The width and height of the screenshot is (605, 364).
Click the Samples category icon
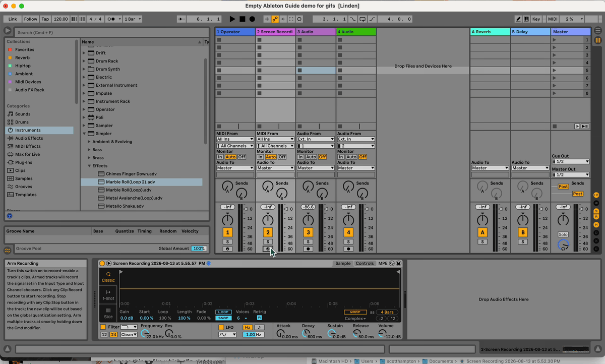coord(10,178)
